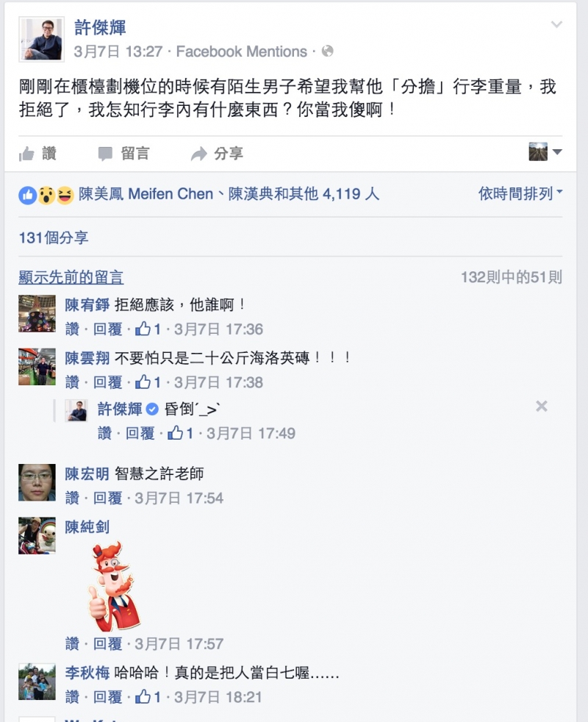
Task: Click the globe public privacy icon
Action: click(327, 51)
